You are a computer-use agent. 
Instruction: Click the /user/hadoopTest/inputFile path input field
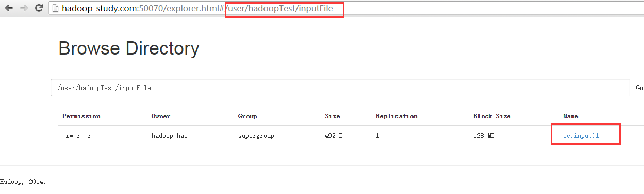[x=340, y=87]
